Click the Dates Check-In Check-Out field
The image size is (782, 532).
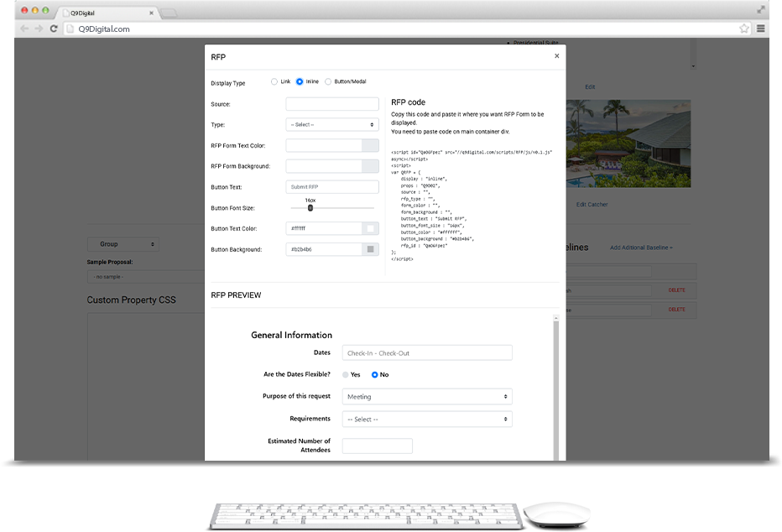pyautogui.click(x=427, y=353)
